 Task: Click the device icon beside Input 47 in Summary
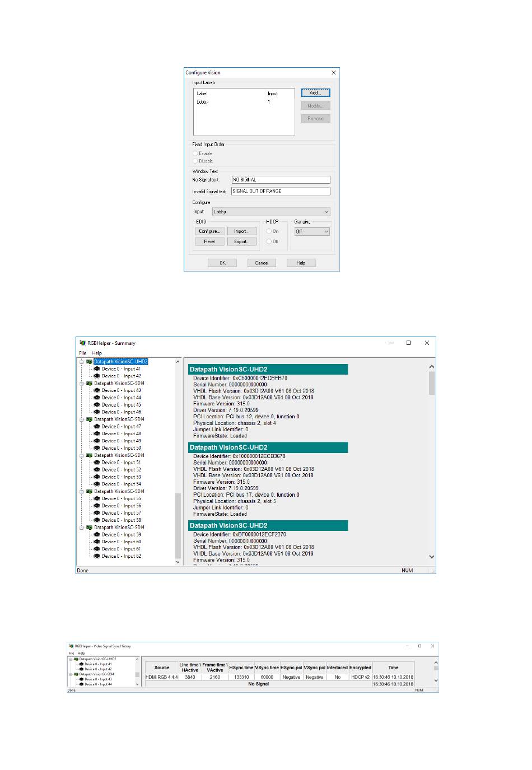pos(97,427)
